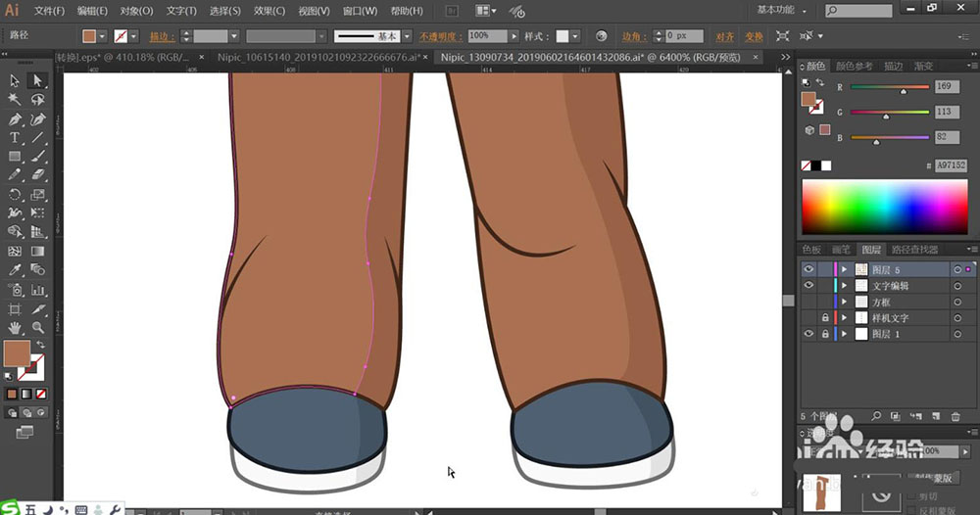Select the Eyedropper tool
980x515 pixels.
15,269
